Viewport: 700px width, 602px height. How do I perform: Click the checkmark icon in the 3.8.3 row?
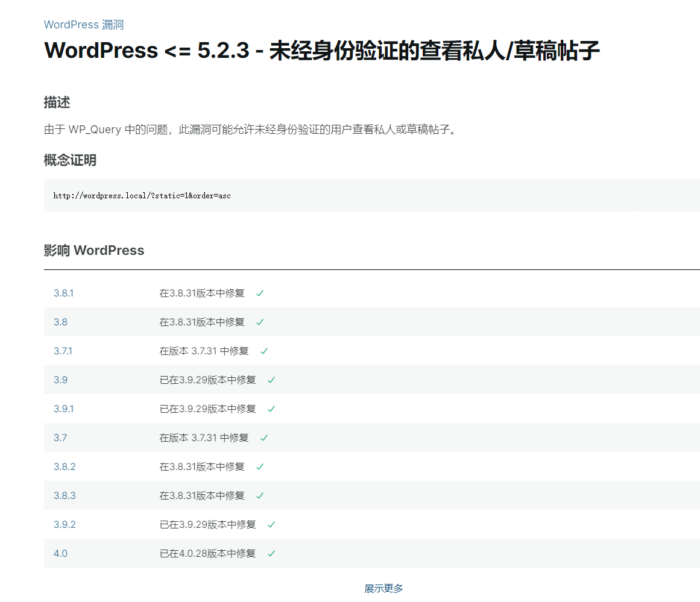point(260,496)
